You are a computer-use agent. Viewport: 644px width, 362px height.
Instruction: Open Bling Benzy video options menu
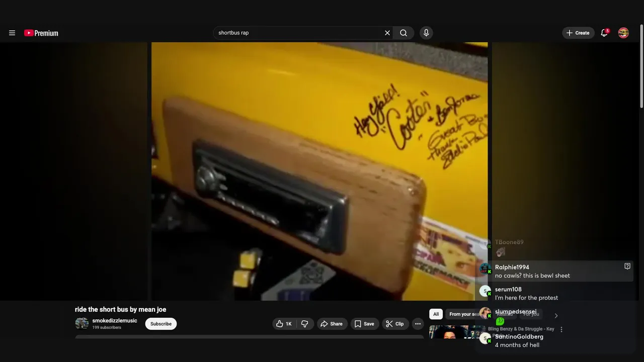pyautogui.click(x=561, y=329)
